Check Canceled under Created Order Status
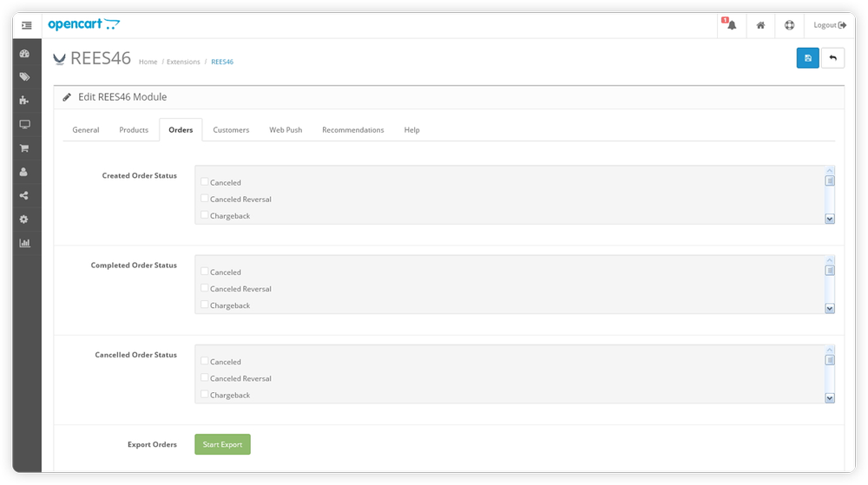Viewport: 868px width, 485px height. point(204,181)
